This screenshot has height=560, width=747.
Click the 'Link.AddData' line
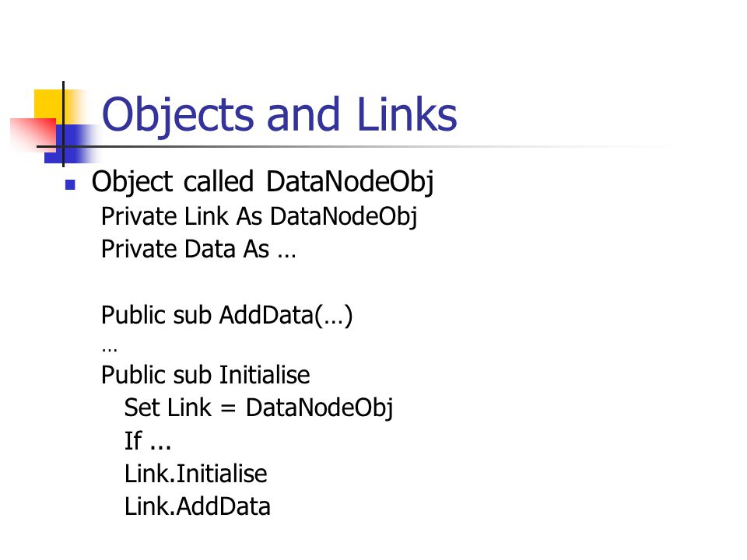tap(197, 506)
